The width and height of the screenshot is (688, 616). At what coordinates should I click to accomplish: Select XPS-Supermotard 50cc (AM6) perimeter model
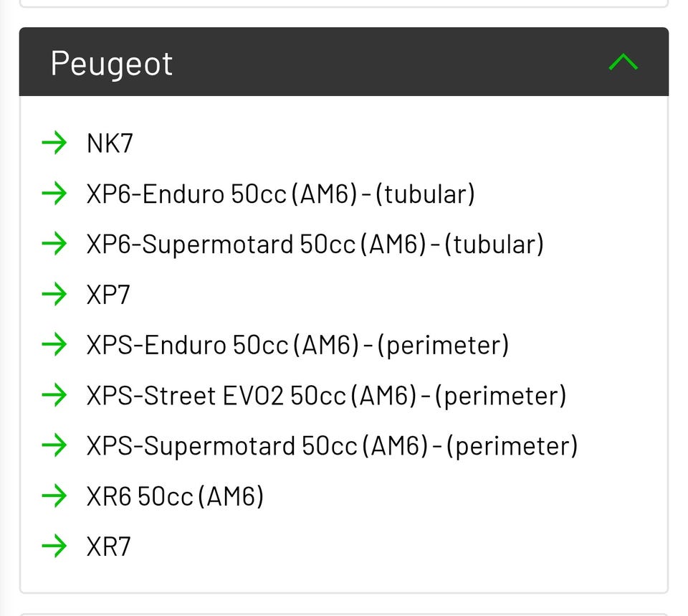point(332,446)
